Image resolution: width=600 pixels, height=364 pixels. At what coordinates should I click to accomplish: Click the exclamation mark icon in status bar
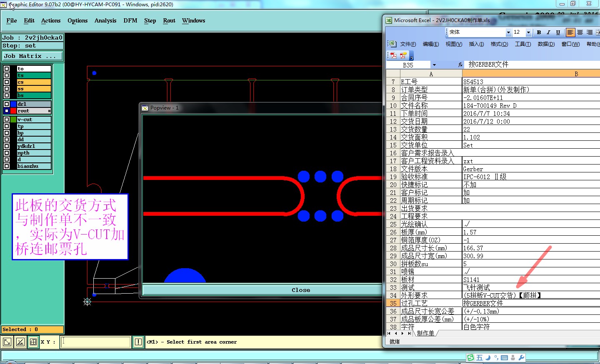(x=138, y=342)
